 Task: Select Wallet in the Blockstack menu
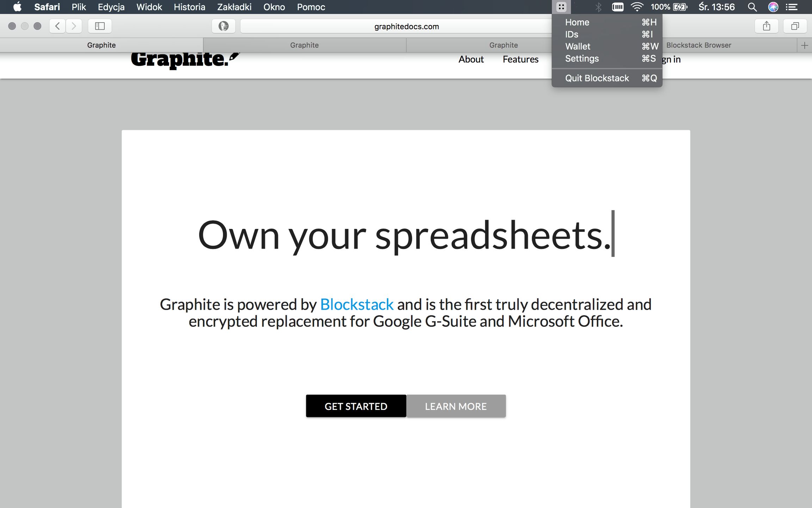[578, 46]
